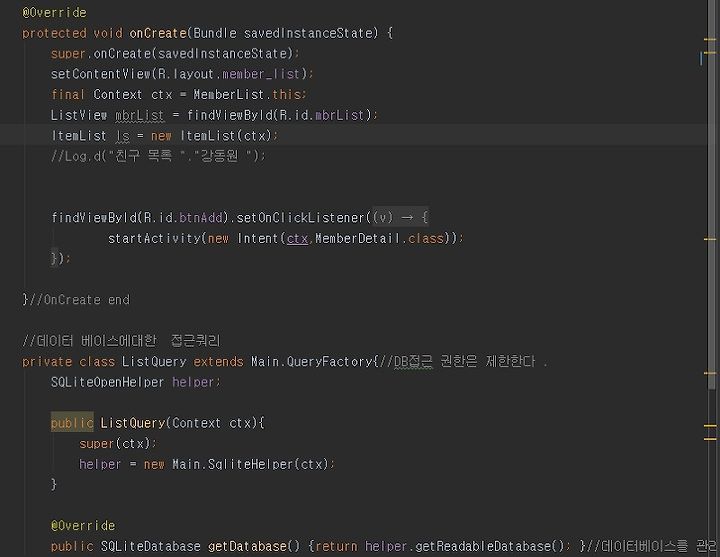Click the "private" keyword before class ListQuery

[47, 362]
